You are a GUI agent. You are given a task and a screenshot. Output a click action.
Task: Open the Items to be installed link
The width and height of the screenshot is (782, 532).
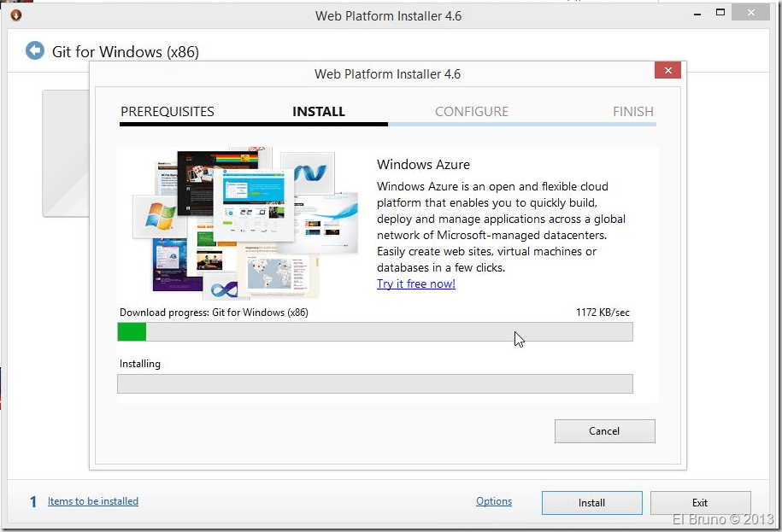click(92, 501)
